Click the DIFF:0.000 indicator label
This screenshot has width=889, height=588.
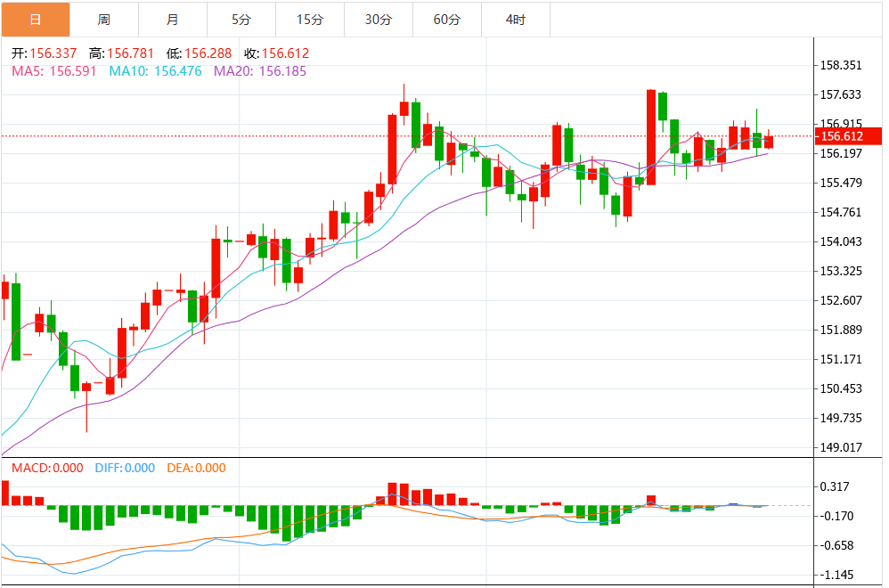(125, 468)
